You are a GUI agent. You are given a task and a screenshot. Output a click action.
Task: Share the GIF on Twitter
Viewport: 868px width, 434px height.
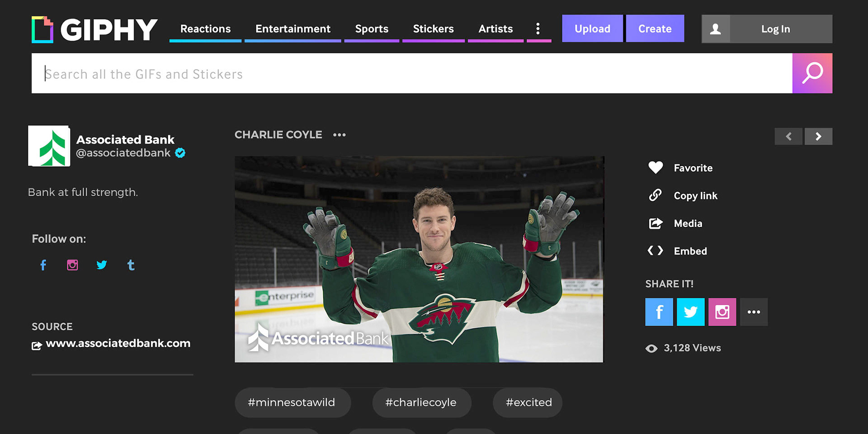point(691,312)
